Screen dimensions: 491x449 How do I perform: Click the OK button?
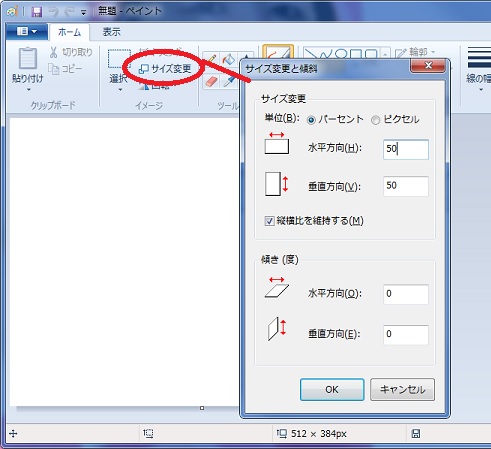pos(332,389)
